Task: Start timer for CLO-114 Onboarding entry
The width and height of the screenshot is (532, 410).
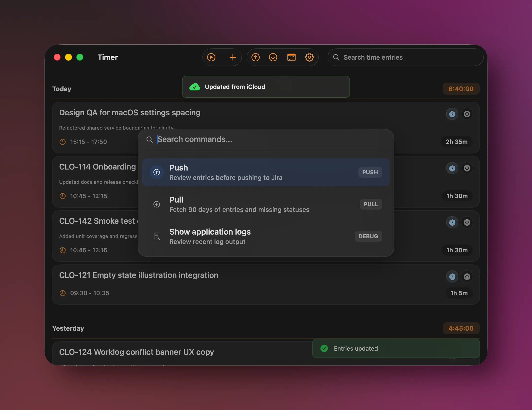Action: [452, 168]
